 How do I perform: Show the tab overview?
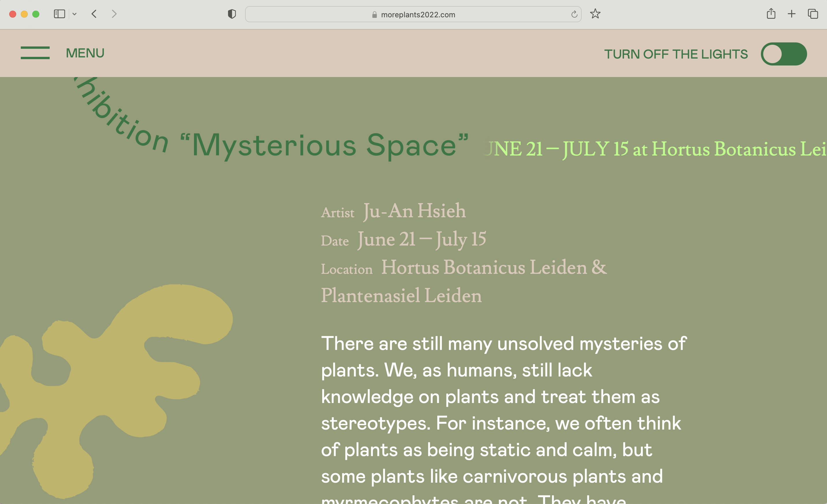coord(813,14)
